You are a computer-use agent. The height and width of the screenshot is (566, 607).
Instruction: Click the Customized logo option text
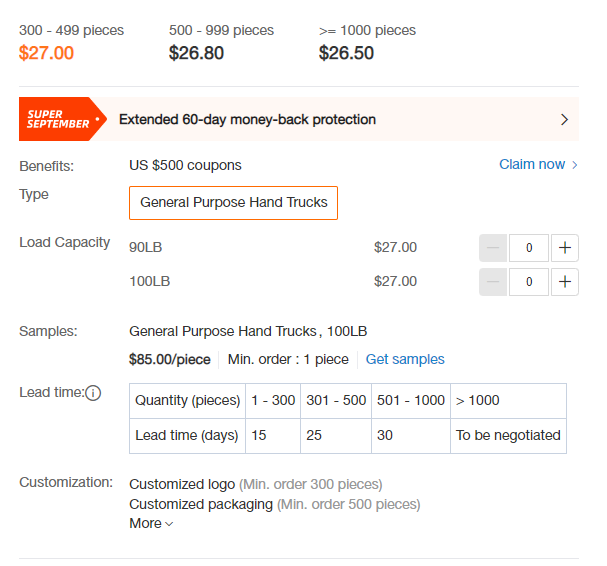[182, 484]
